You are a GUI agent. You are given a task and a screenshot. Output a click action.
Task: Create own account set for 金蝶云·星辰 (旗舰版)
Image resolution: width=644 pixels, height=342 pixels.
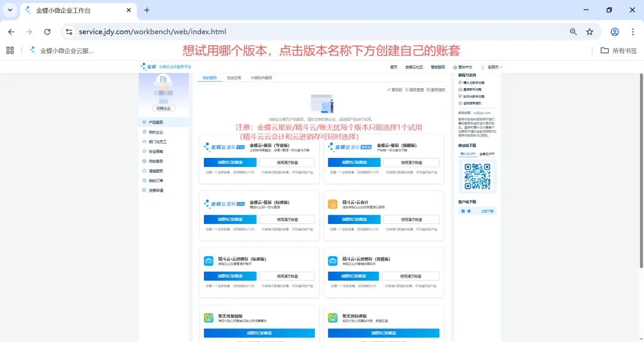point(354,162)
